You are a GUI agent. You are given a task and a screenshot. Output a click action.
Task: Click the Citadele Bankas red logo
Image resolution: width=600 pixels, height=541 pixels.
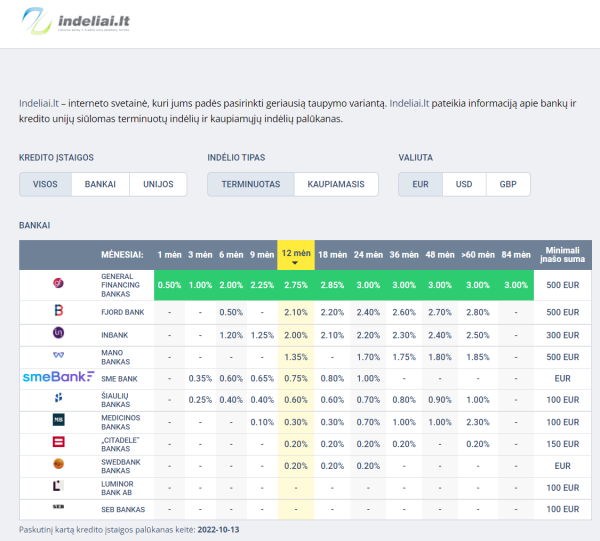pyautogui.click(x=58, y=442)
